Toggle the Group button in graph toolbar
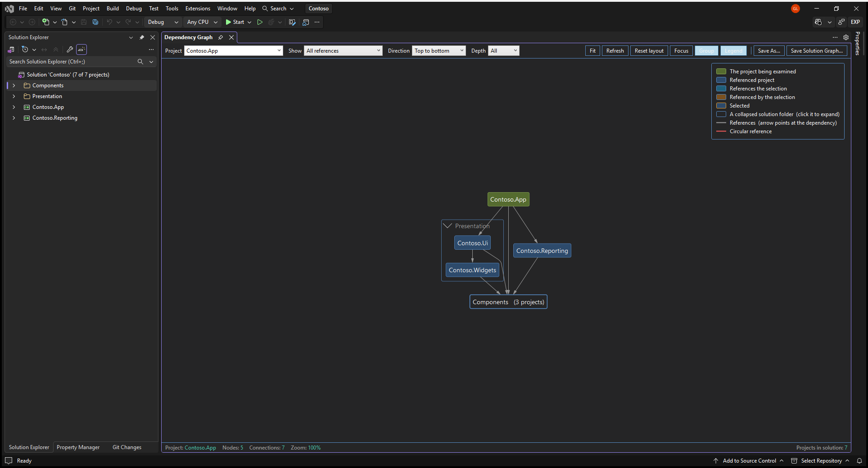Screen dimensions: 868x468 pyautogui.click(x=706, y=51)
